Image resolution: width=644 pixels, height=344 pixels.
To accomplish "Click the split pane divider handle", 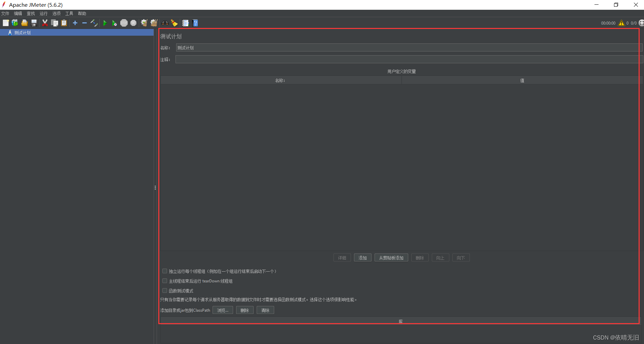I will [x=155, y=187].
